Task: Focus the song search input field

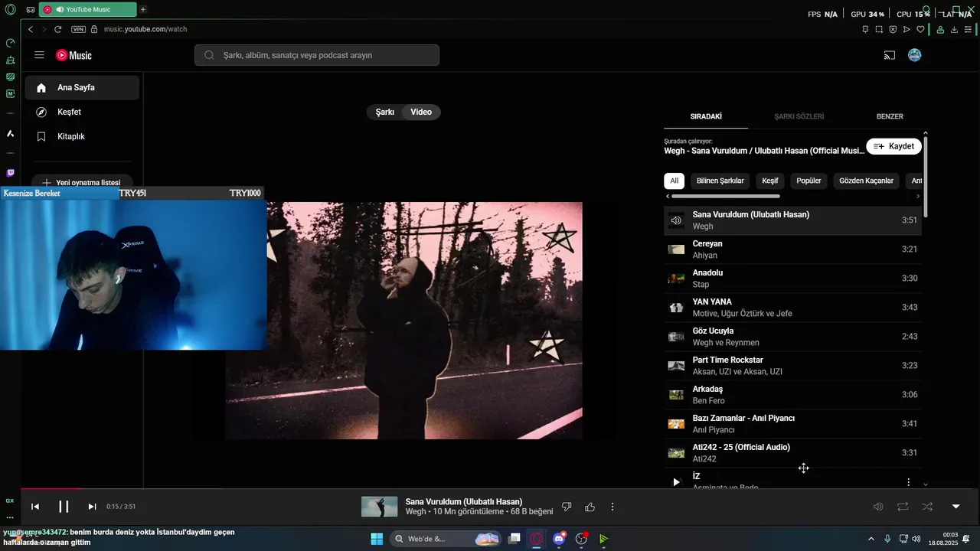Action: 317,55
